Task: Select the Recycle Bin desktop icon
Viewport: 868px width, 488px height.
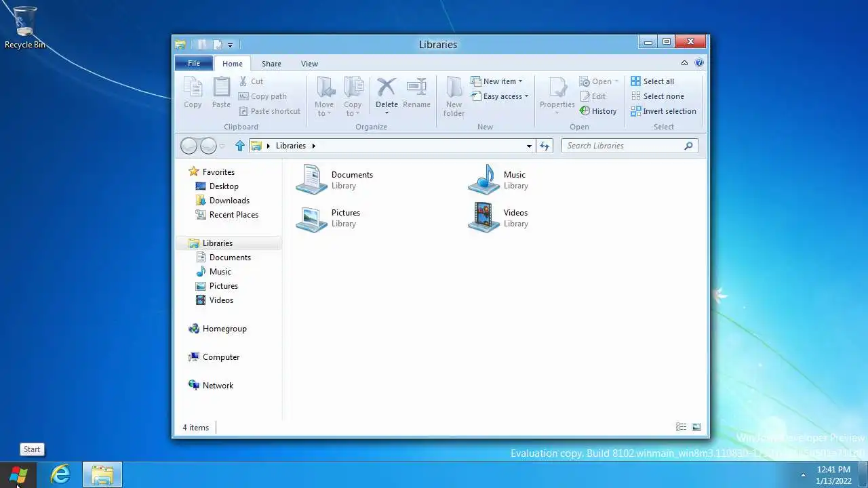Action: pyautogui.click(x=25, y=28)
